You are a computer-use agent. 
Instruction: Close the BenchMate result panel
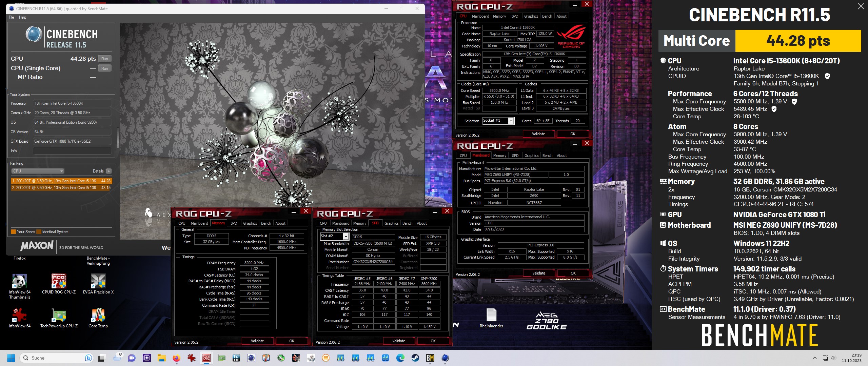pos(861,6)
